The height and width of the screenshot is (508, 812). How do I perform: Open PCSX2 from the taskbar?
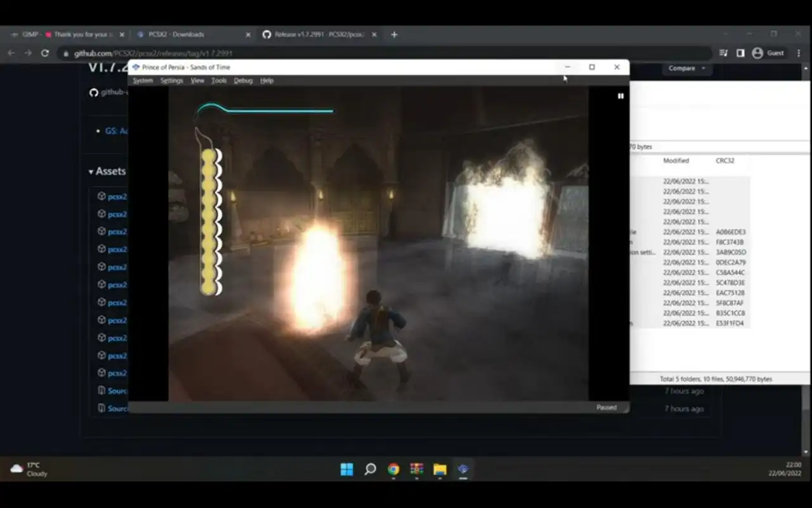click(x=463, y=469)
